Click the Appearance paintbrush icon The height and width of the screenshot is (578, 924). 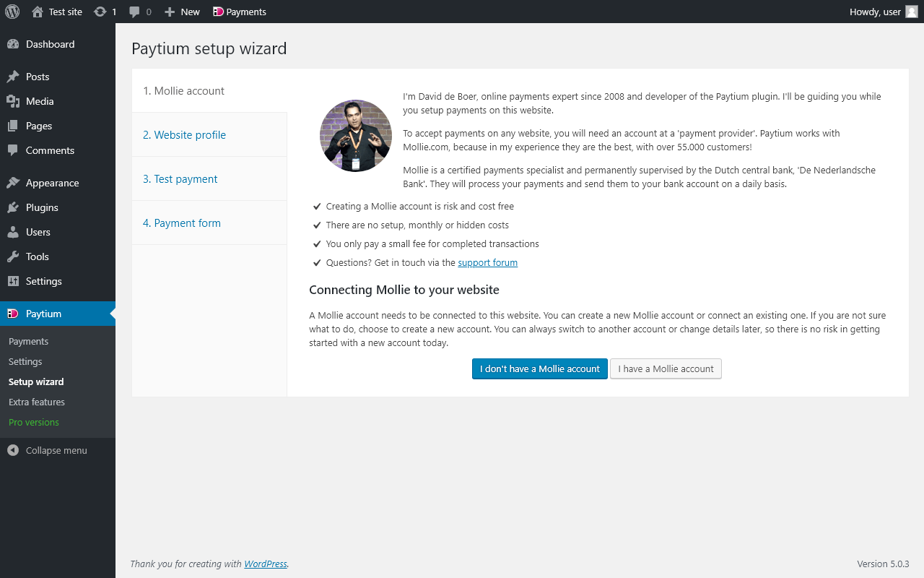click(x=13, y=183)
